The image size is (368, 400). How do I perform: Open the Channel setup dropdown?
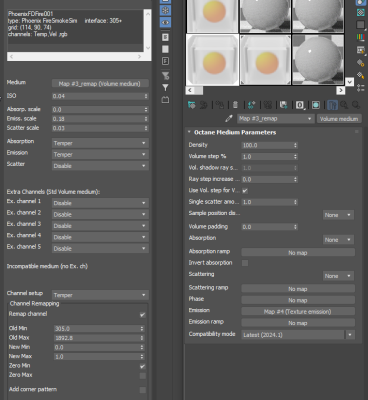100,295
